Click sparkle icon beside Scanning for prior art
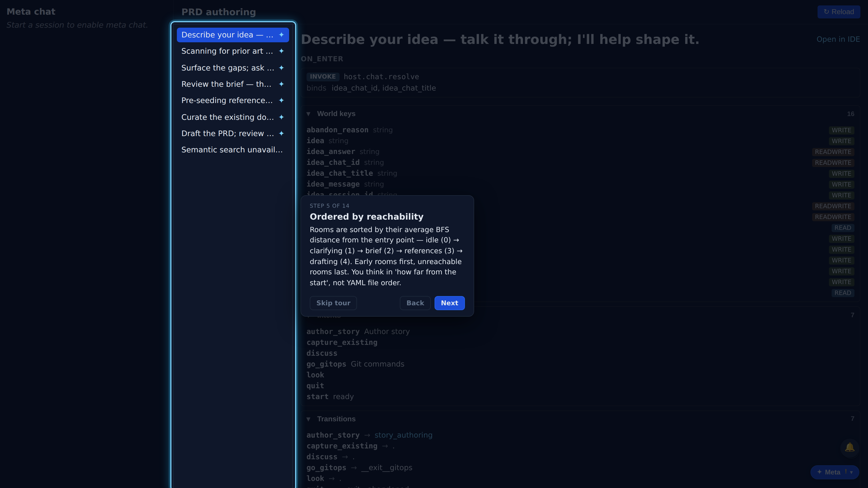 pos(281,51)
